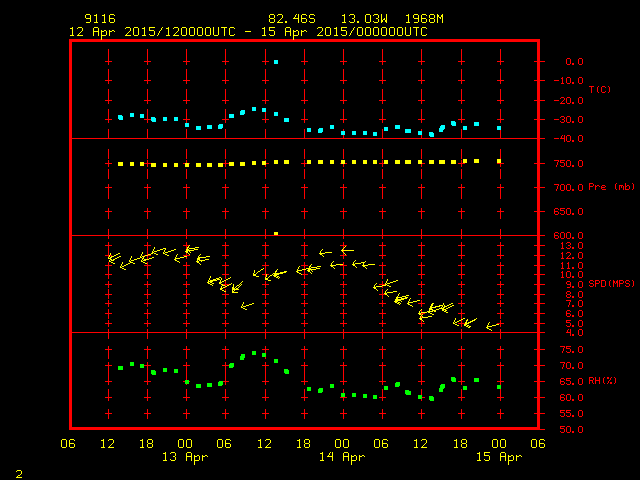Click the -30.0 temperature axis label
Viewport: 640px width, 480px height.
(569, 120)
